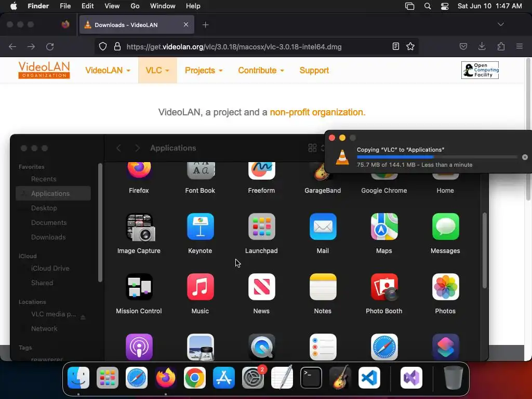Open the Go menu
532x399 pixels.
pos(135,6)
